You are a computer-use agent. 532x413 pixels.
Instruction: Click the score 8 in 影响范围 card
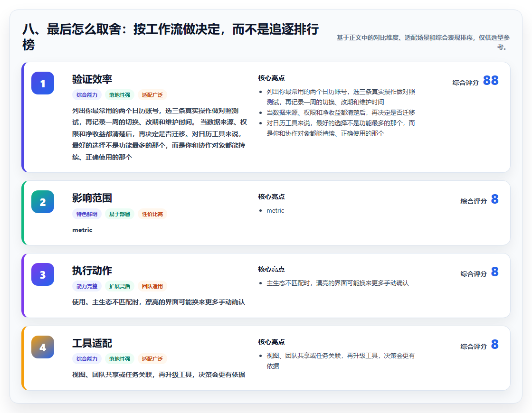494,199
